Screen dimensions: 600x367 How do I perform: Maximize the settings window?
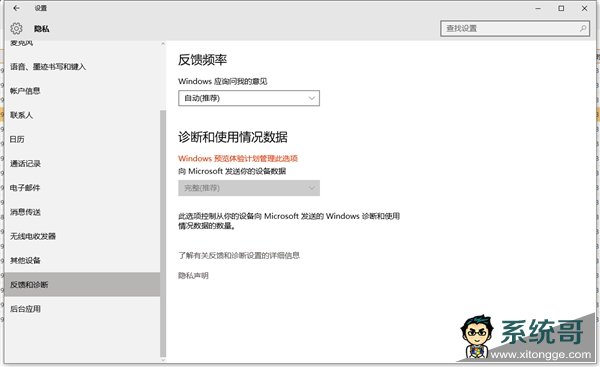click(x=561, y=8)
